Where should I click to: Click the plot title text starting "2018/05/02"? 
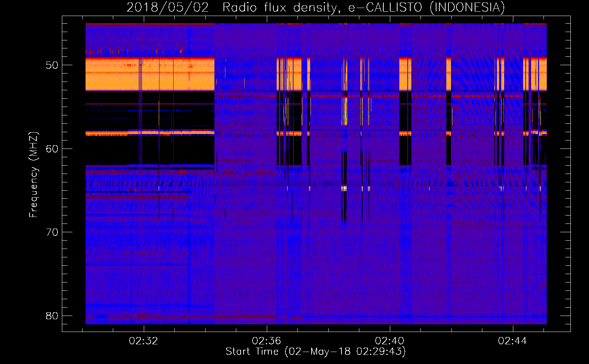tap(316, 8)
